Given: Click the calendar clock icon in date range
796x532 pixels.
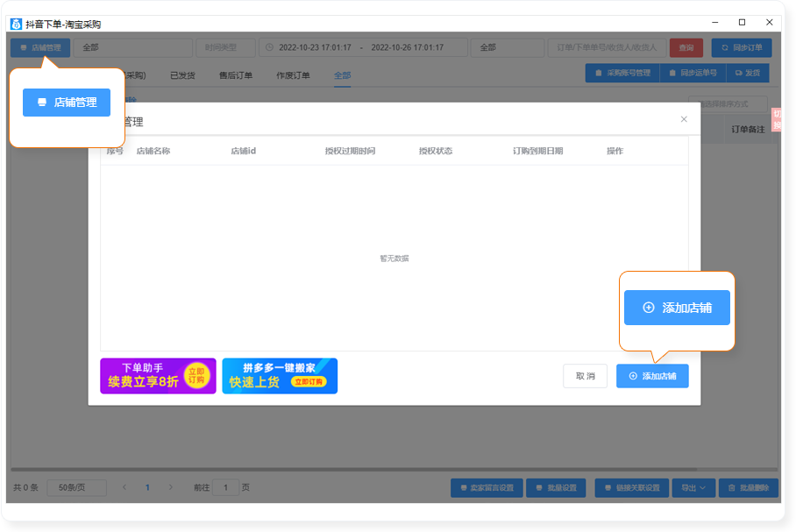Looking at the screenshot, I should [x=269, y=47].
